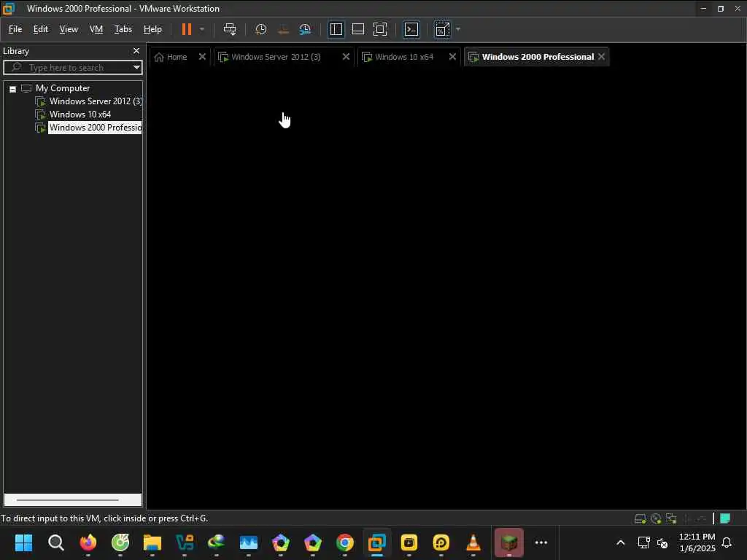Collapse the My Computer tree node
The image size is (747, 560).
pos(13,88)
